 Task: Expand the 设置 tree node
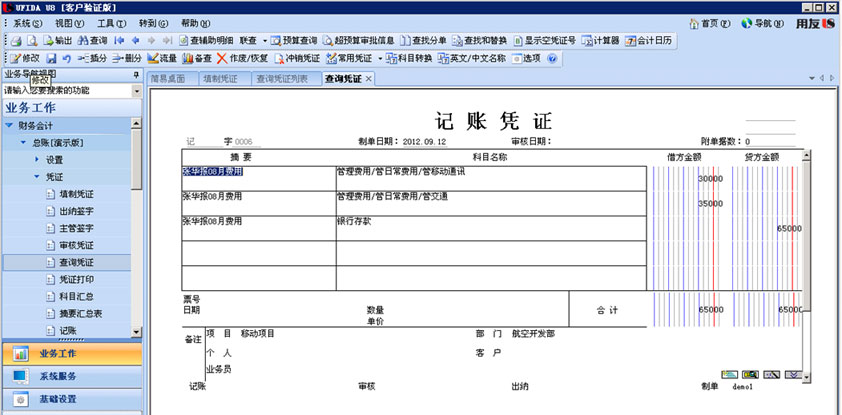[37, 159]
